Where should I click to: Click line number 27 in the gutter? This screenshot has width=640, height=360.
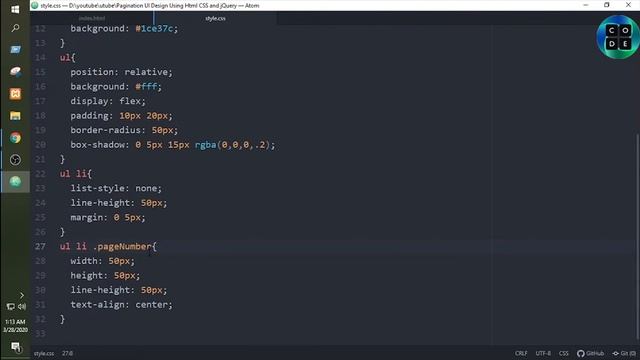click(x=40, y=247)
